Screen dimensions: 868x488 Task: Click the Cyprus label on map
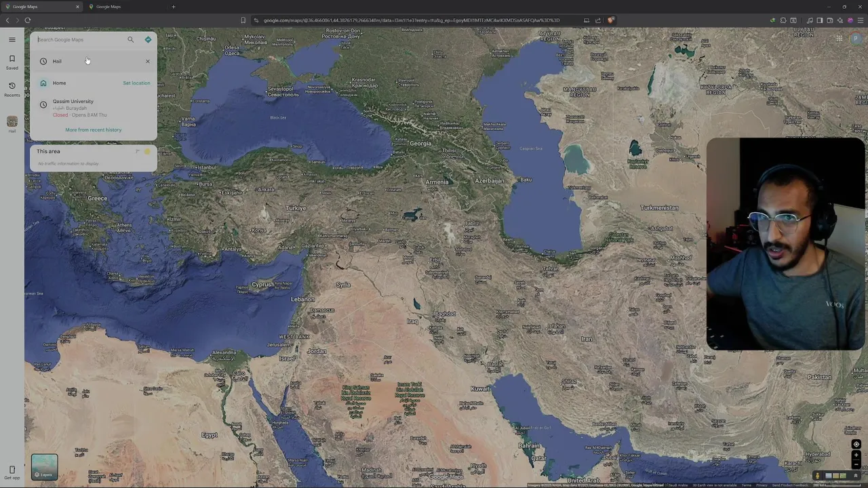click(x=261, y=285)
